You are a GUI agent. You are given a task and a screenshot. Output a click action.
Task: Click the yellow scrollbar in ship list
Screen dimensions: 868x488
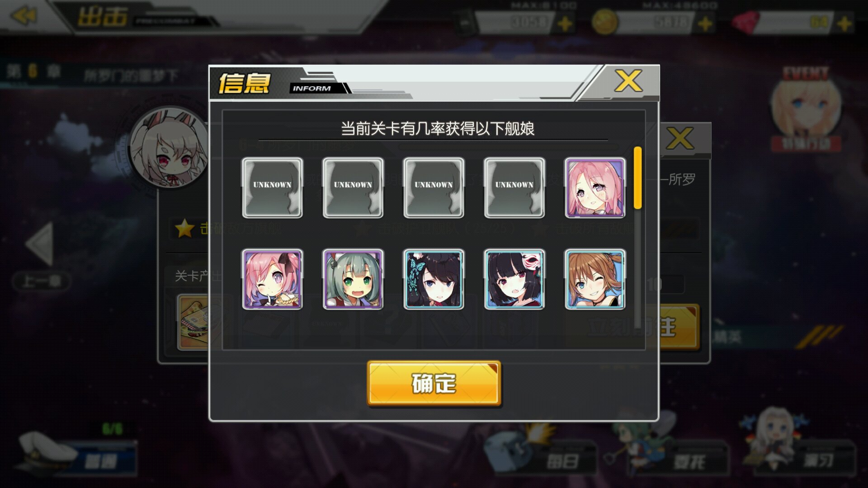click(638, 178)
